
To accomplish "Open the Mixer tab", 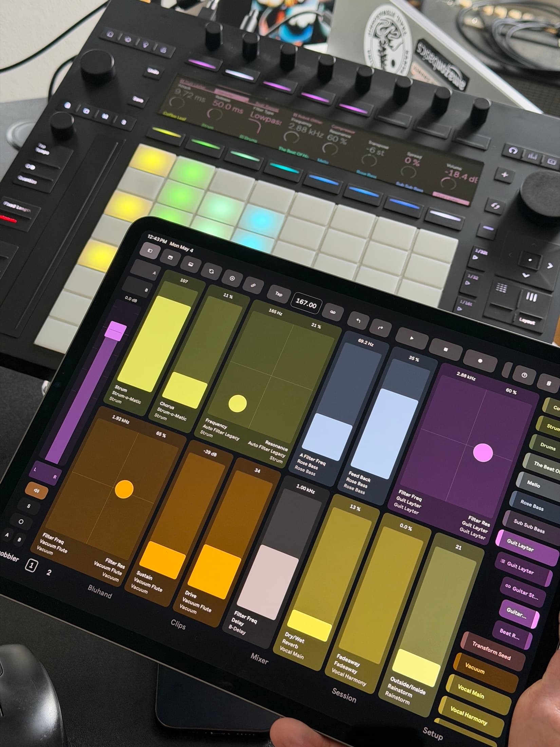I will pos(260,658).
